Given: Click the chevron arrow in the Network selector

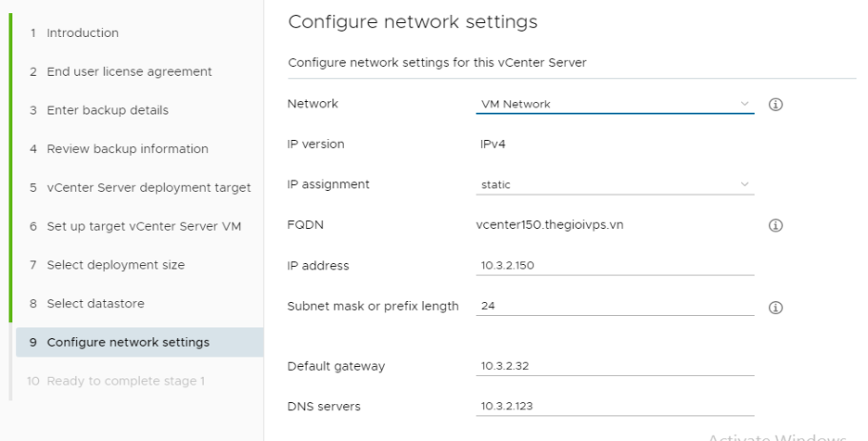Looking at the screenshot, I should (x=745, y=104).
